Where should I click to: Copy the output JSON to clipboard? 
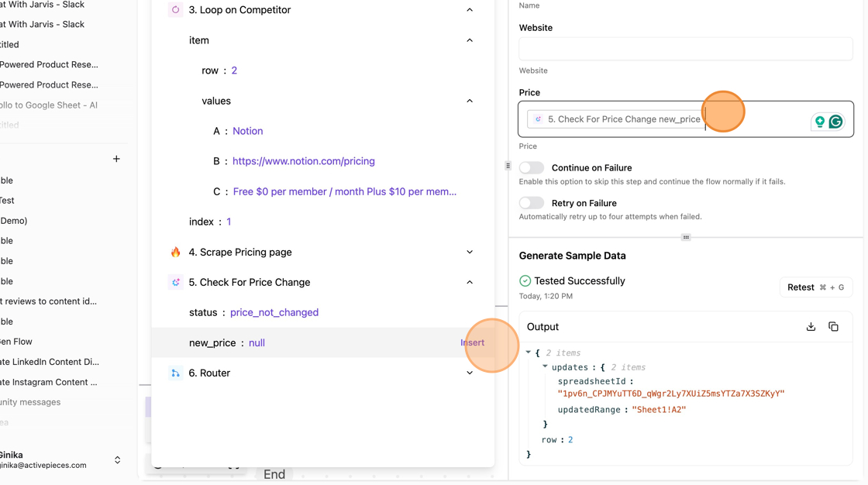click(833, 327)
